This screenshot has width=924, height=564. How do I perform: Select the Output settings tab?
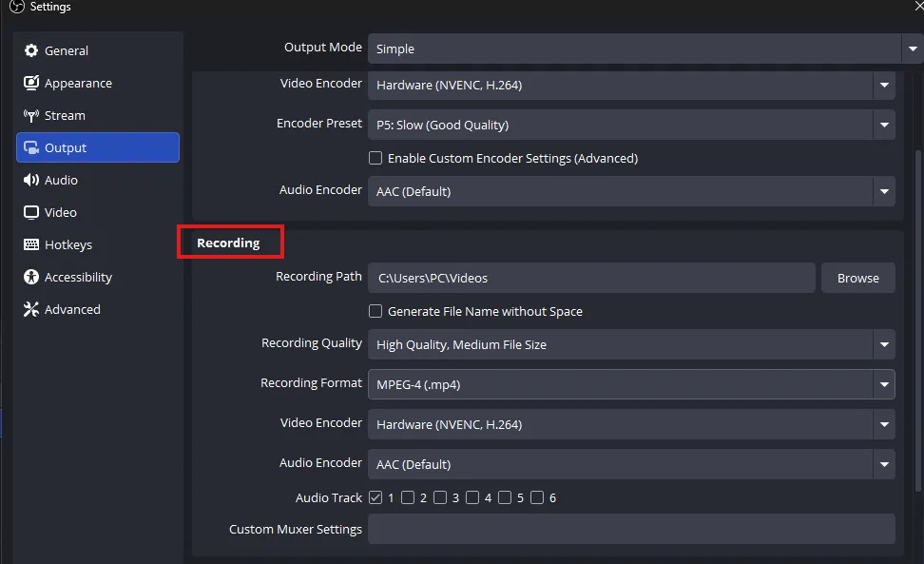[x=97, y=147]
